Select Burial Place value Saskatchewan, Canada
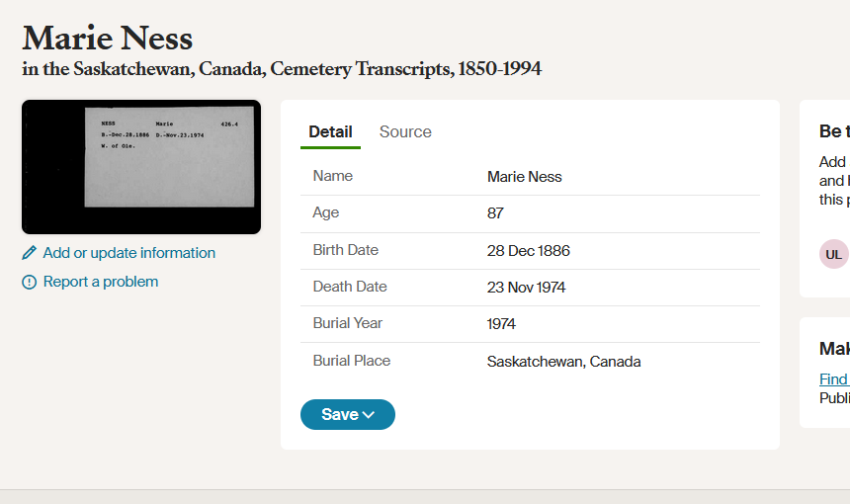The height and width of the screenshot is (504, 850). tap(563, 362)
